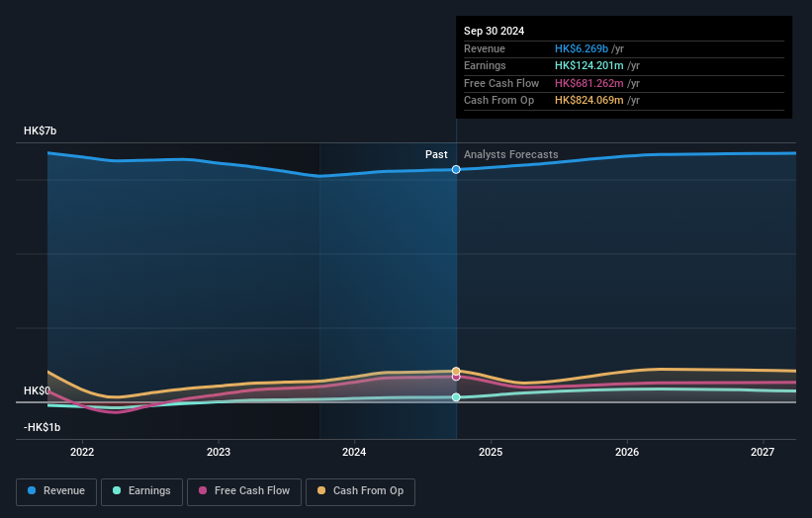Click the Cash From Op label in tooltip
Viewport: 812px width, 518px height.
tap(498, 101)
